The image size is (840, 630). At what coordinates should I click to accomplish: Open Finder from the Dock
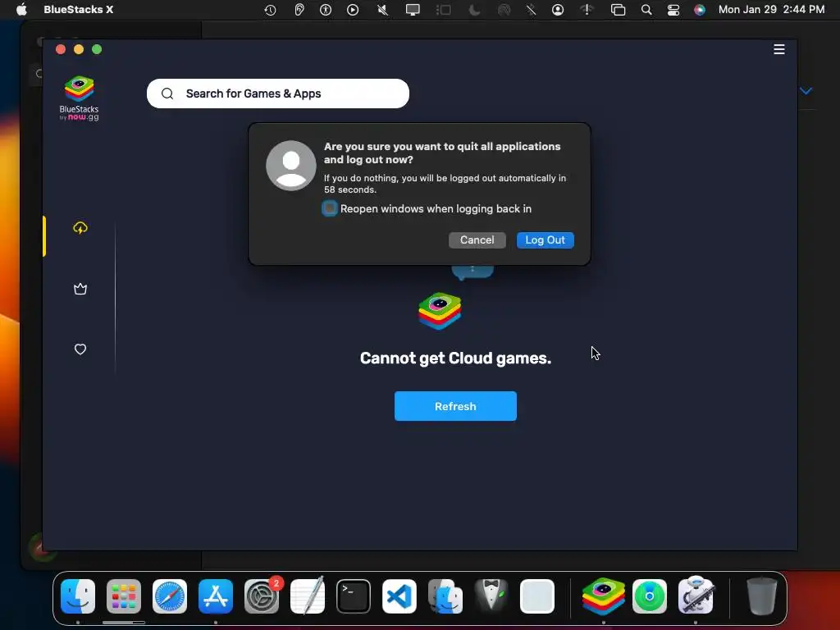coord(78,596)
